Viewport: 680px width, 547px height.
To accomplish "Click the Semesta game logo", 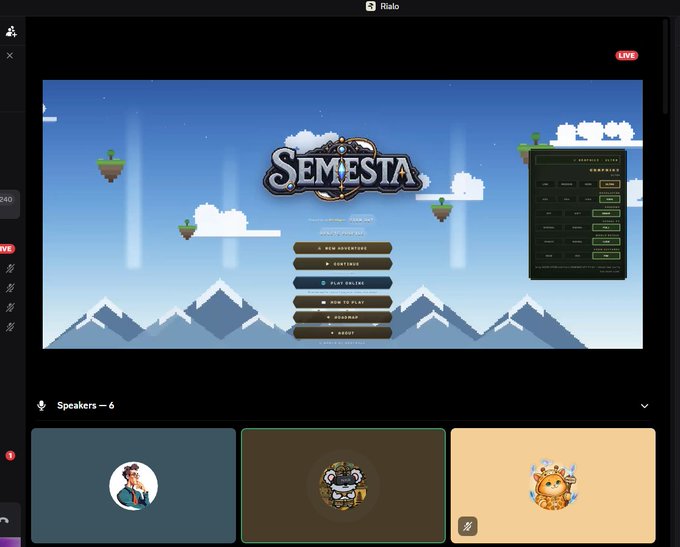I will point(342,170).
